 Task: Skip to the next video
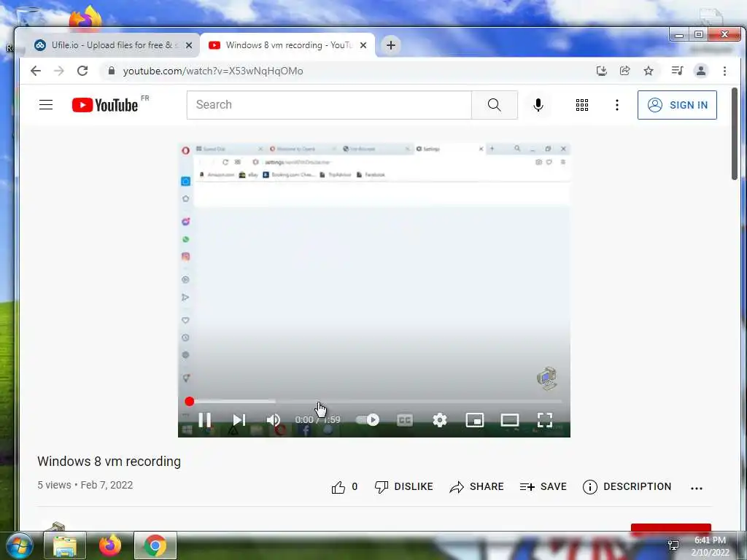(x=239, y=420)
